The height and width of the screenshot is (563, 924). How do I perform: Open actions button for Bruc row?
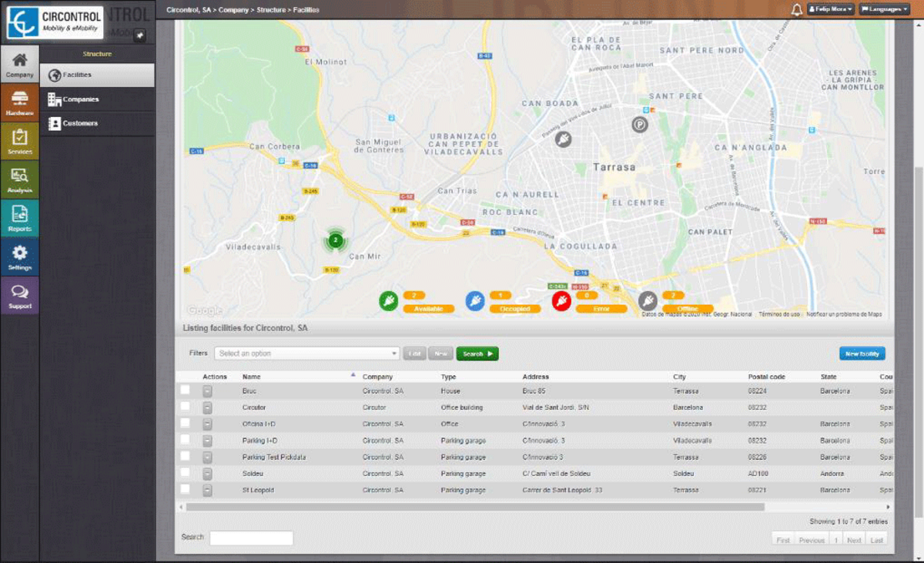207,391
